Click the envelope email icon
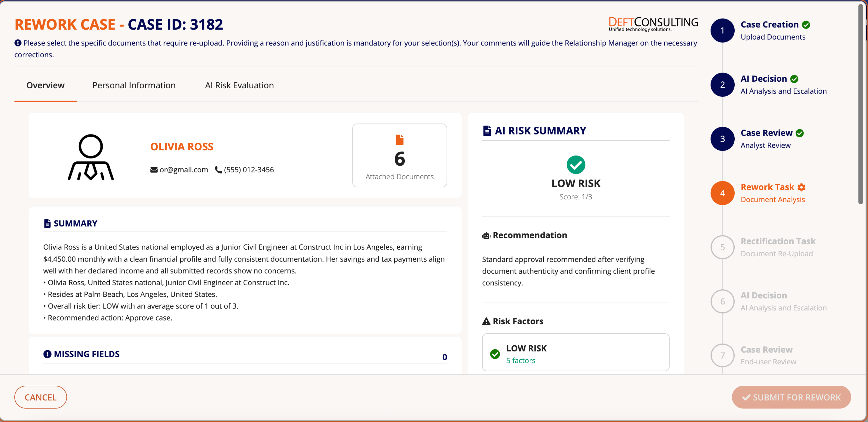Screen dimensions: 868x422 (154, 170)
